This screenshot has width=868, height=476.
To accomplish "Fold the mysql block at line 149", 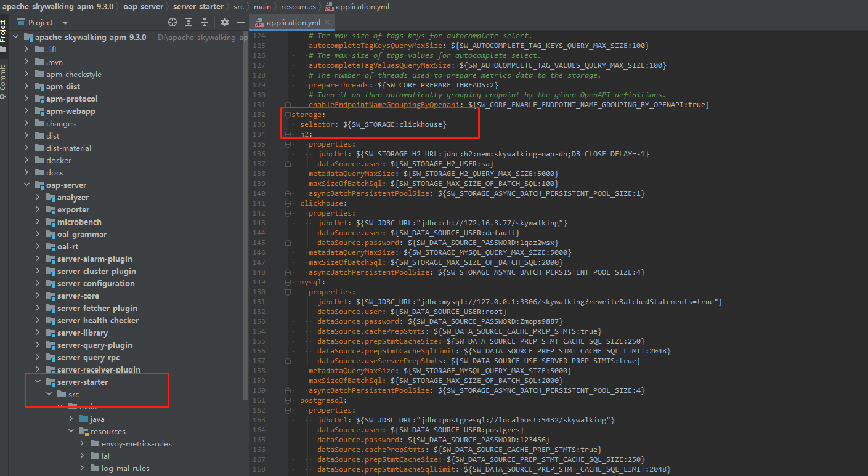I will 287,282.
